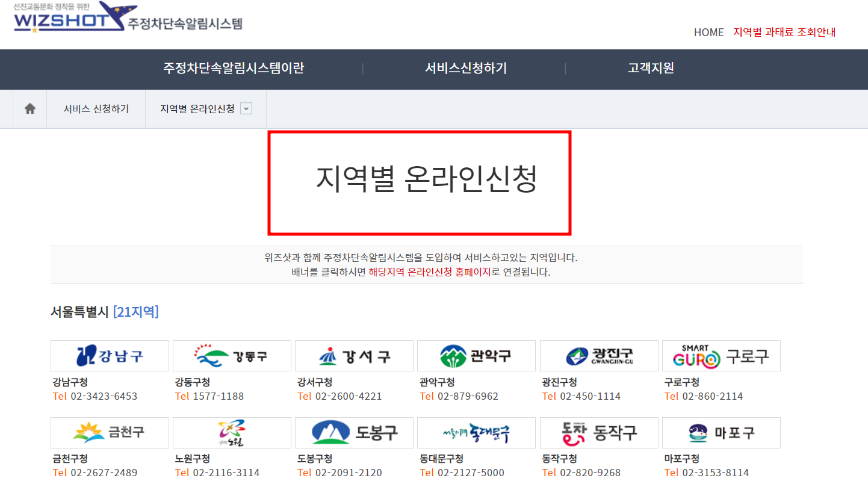The width and height of the screenshot is (868, 481).
Task: Open 지역별 과태료 조회안내 link
Action: [x=784, y=32]
